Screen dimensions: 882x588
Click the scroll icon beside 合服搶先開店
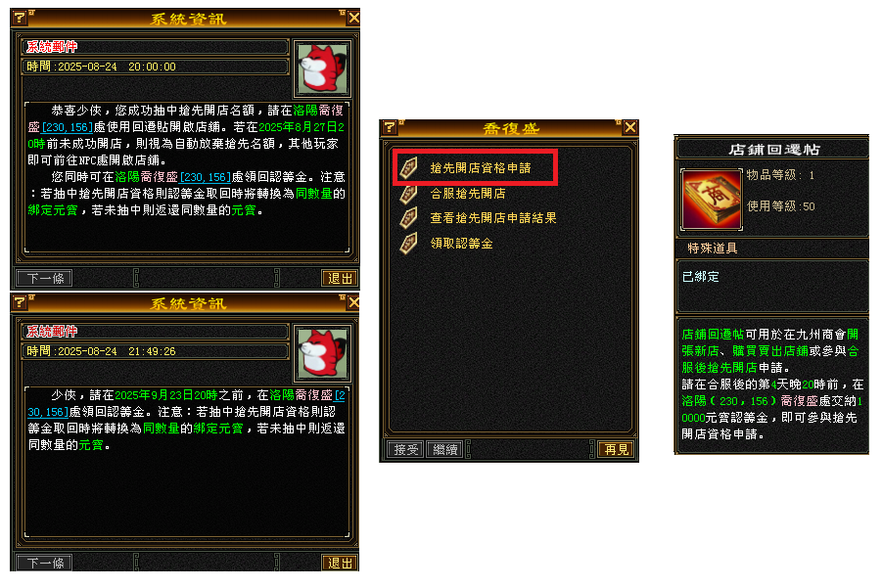click(x=408, y=194)
